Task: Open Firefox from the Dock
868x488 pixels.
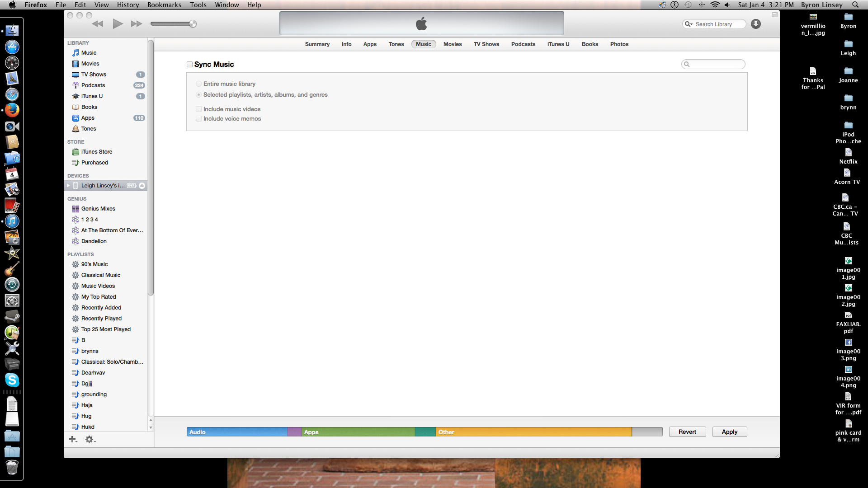Action: tap(12, 110)
